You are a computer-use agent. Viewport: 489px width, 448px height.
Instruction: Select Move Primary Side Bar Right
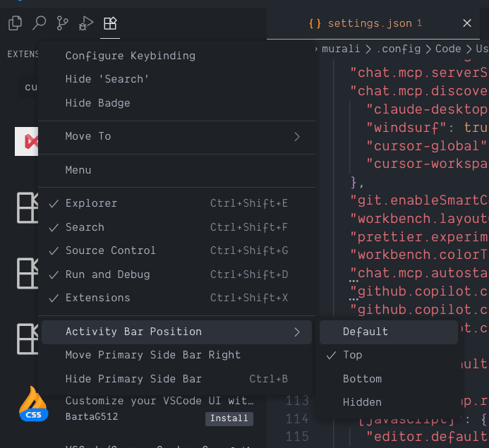153,355
